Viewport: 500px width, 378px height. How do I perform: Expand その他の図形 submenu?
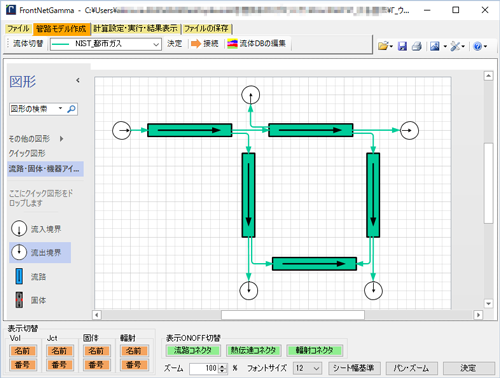click(61, 139)
